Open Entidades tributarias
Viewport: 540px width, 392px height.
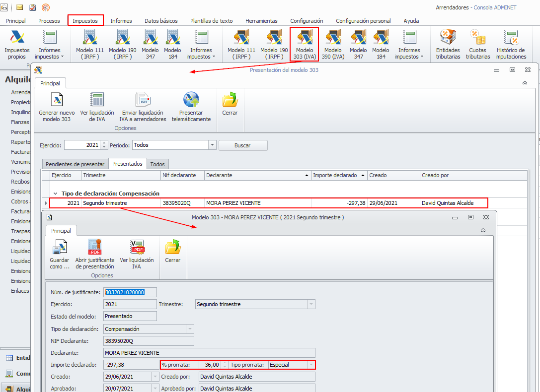point(448,45)
